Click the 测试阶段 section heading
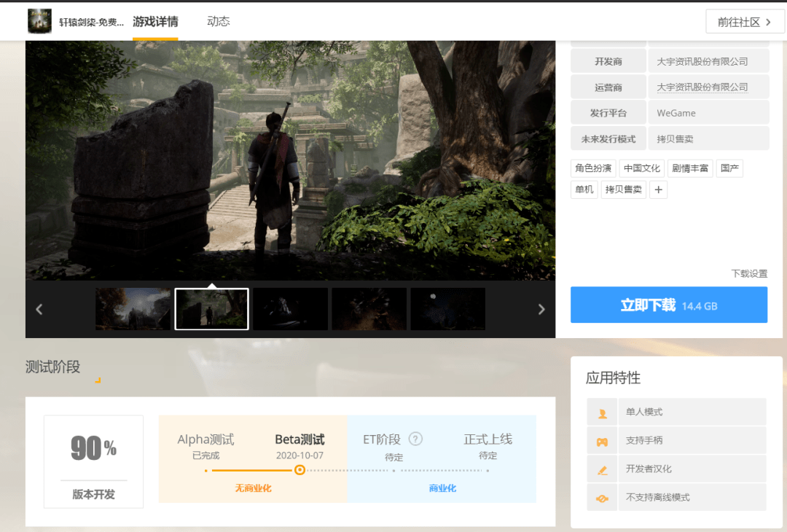 52,367
